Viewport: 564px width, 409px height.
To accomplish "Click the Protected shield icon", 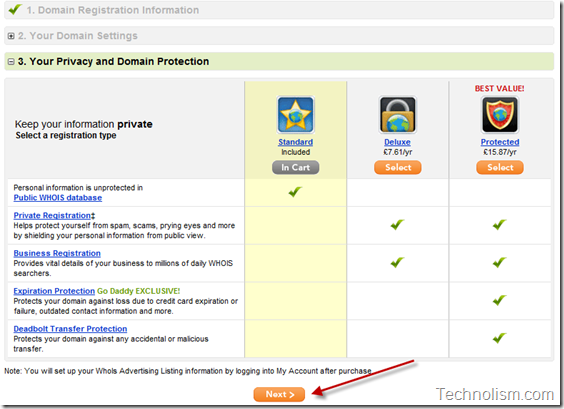I will (500, 115).
